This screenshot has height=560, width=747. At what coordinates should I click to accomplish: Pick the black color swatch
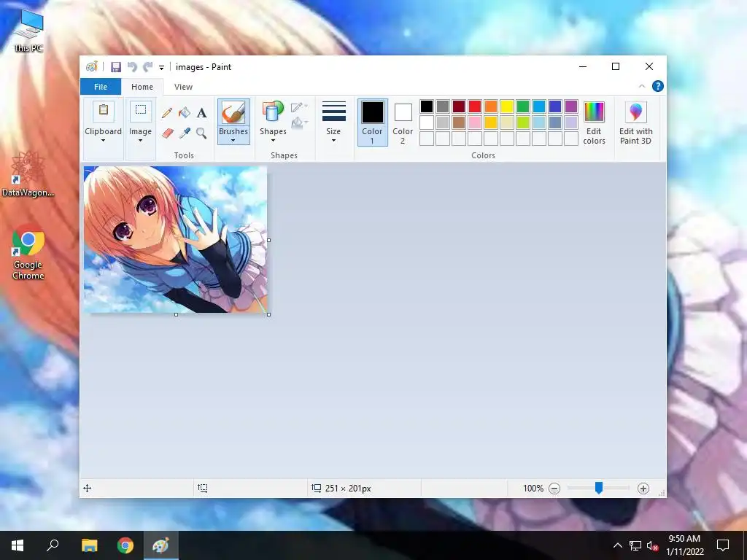click(x=427, y=106)
